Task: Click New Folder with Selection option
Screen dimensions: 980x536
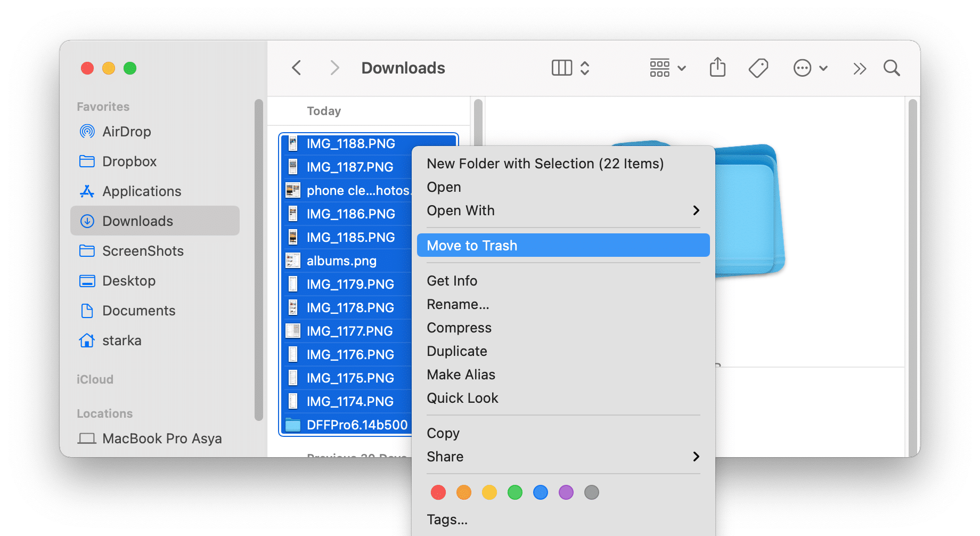Action: (544, 164)
